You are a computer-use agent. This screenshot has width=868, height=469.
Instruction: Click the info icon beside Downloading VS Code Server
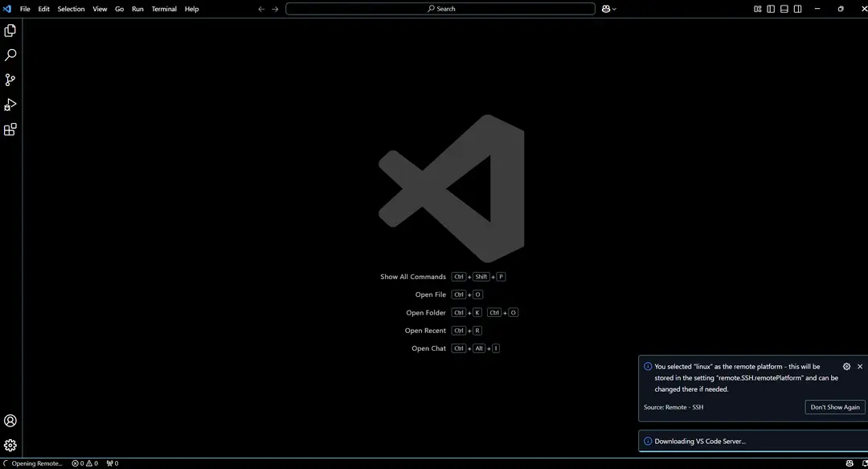[x=648, y=442]
